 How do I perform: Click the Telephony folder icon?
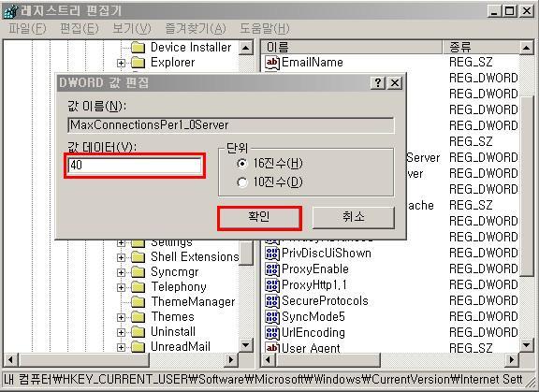click(x=138, y=287)
